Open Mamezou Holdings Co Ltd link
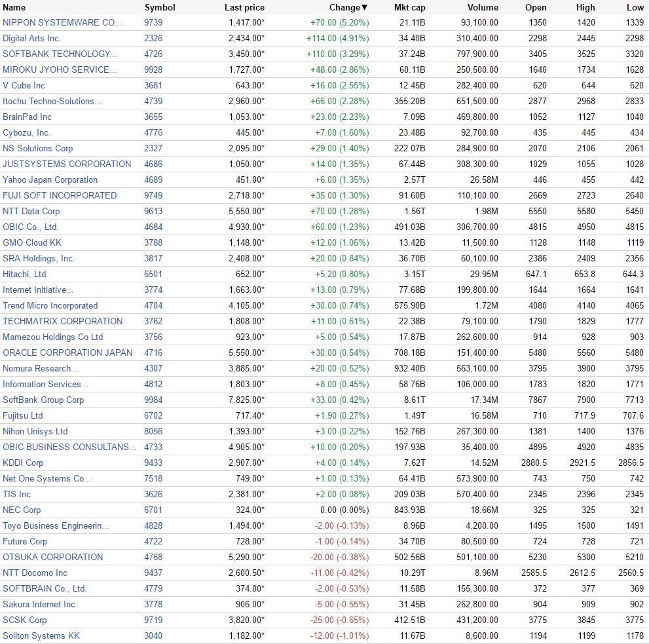 tap(52, 337)
